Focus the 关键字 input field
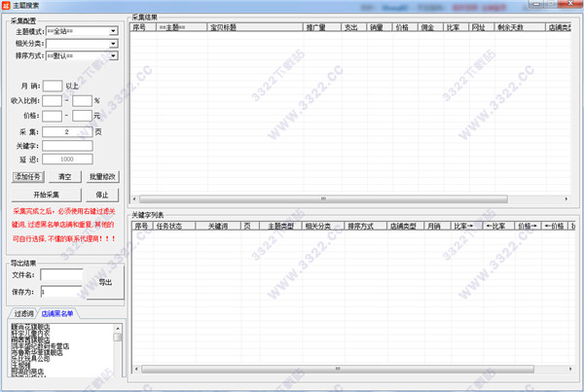Image resolution: width=584 pixels, height=392 pixels. [67, 146]
